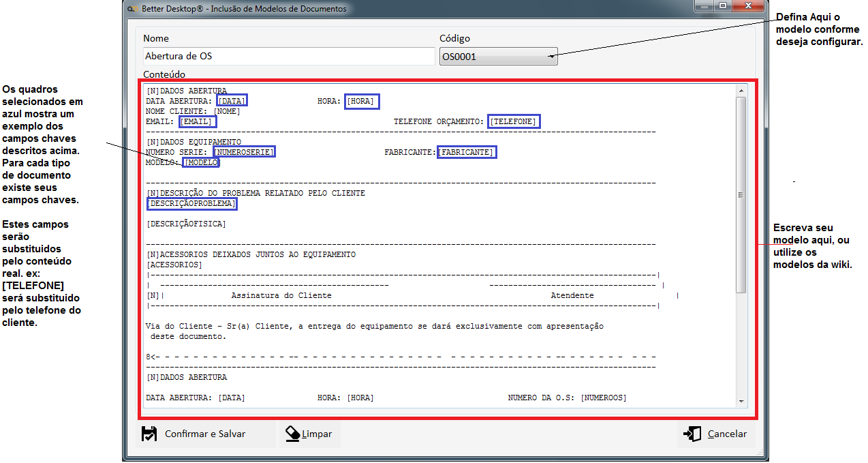Viewport: 868px width, 463px height.
Task: Click the vertical scrollbar thumb in Conteúdo
Action: click(741, 194)
